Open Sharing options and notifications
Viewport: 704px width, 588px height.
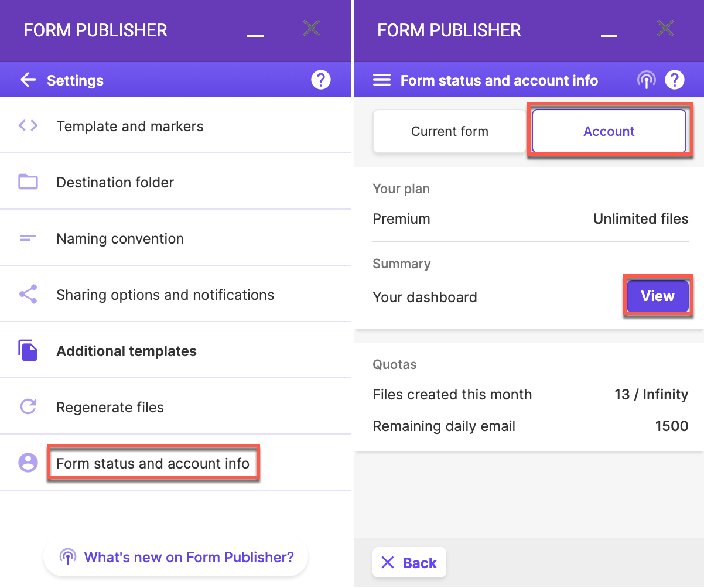176,294
